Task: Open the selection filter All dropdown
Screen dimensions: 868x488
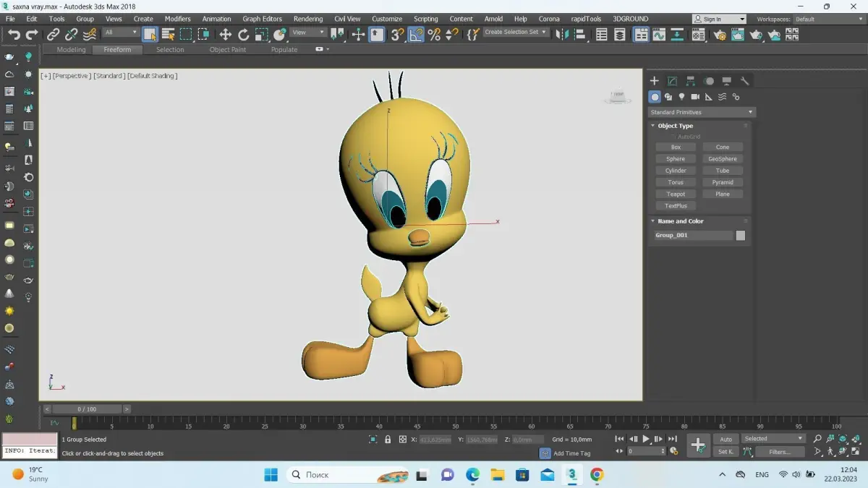Action: click(x=121, y=33)
